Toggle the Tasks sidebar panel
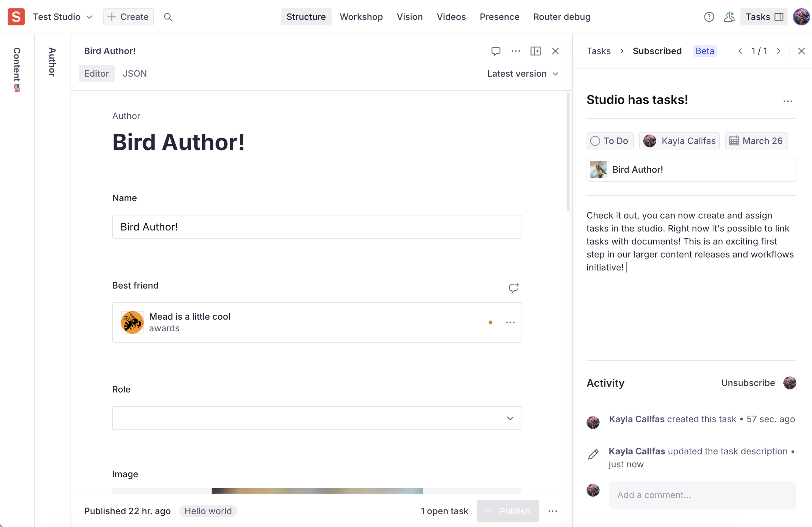Screen dimensions: 812x527 pyautogui.click(x=764, y=17)
